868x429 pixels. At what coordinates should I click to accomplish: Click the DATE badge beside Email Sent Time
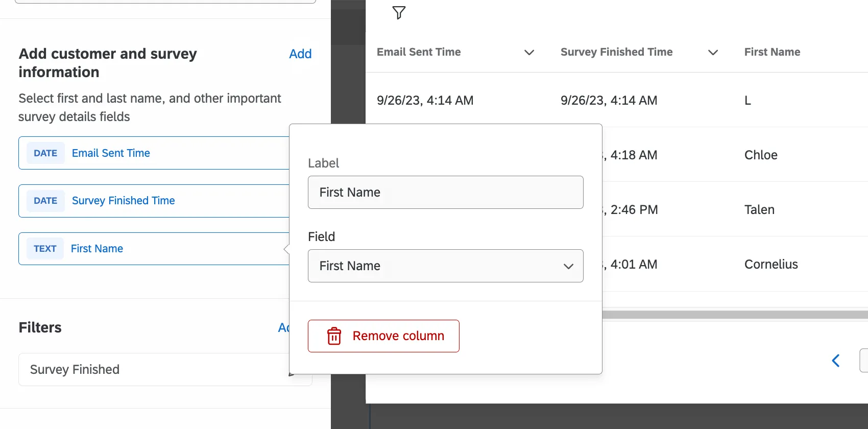pyautogui.click(x=45, y=153)
